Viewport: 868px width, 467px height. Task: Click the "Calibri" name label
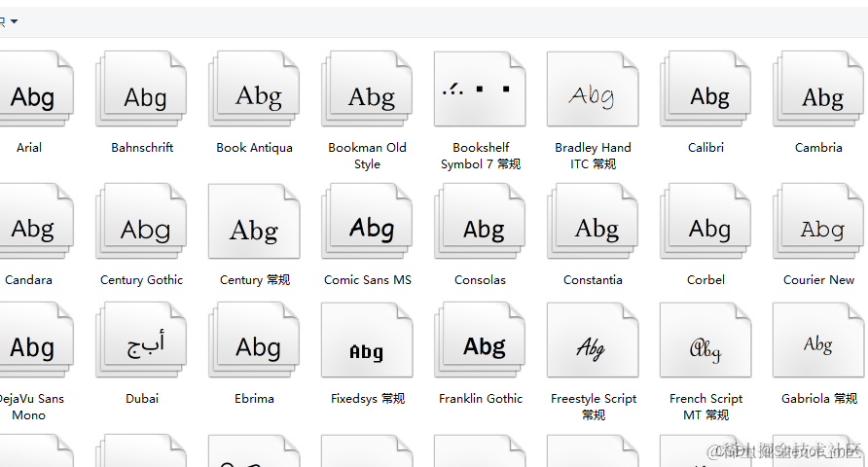(x=705, y=148)
